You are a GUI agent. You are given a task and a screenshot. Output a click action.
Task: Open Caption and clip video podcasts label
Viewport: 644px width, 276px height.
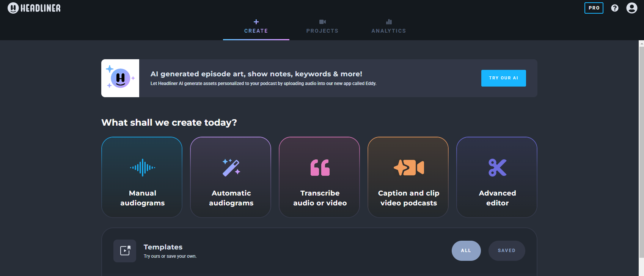coord(409,198)
